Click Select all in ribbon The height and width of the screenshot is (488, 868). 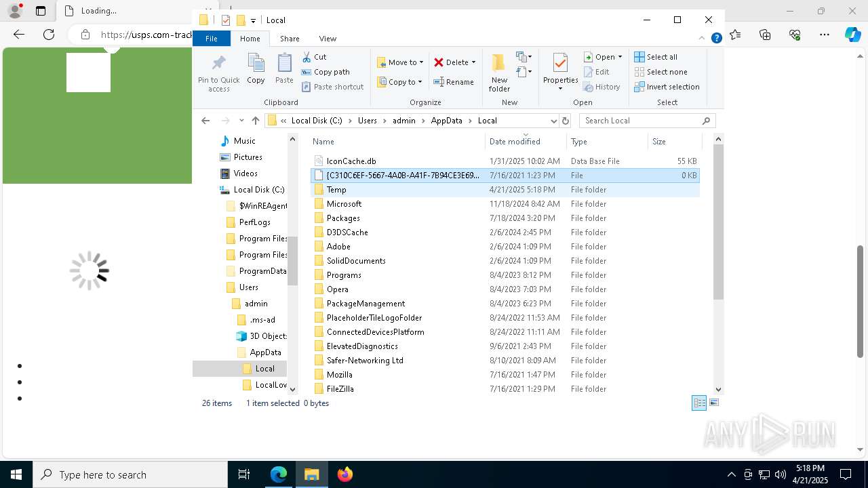656,57
